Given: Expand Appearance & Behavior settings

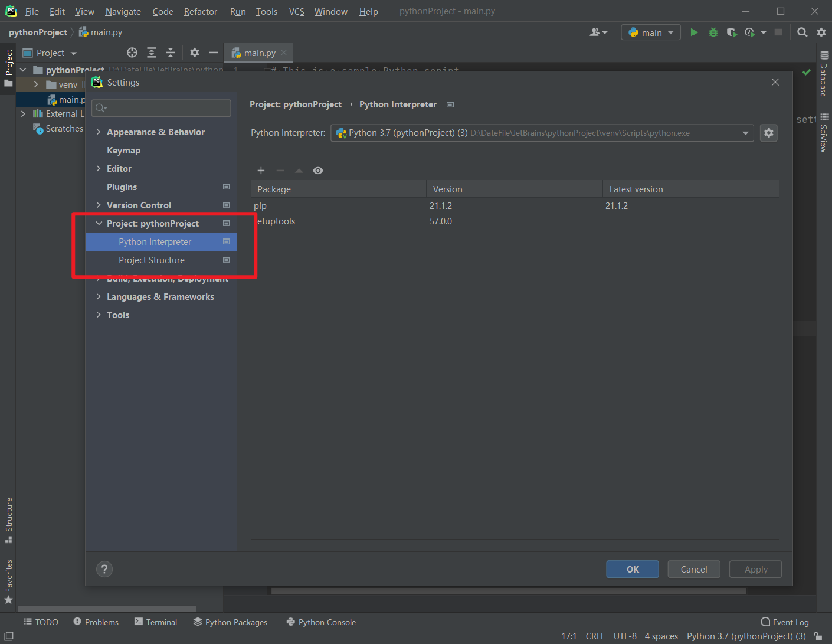Looking at the screenshot, I should [x=99, y=132].
